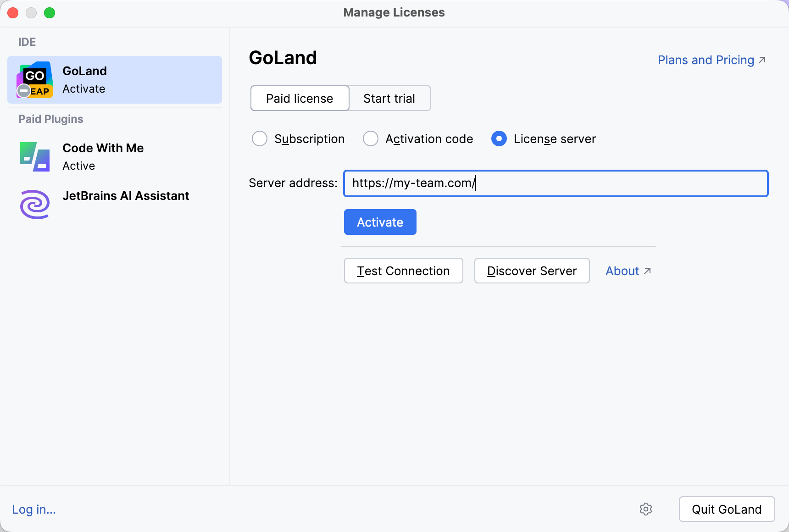The height and width of the screenshot is (532, 789).
Task: Open the settings gear icon
Action: (x=646, y=509)
